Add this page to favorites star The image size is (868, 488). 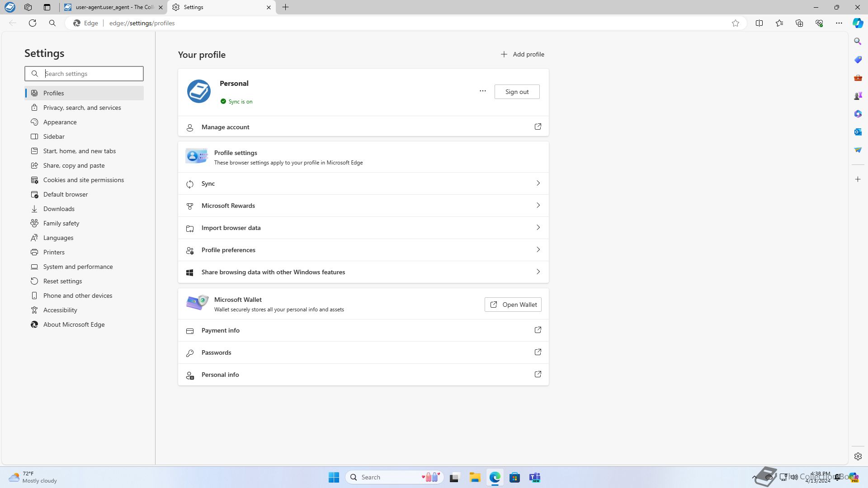tap(736, 23)
